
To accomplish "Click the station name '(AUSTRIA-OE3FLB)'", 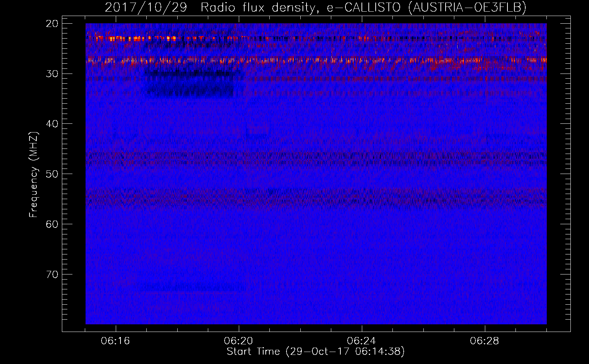I will (467, 7).
